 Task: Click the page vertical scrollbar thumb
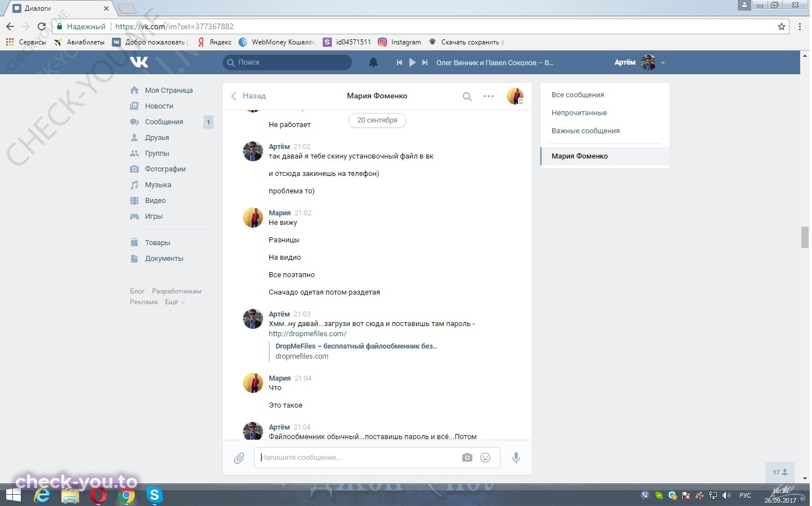coord(805,237)
